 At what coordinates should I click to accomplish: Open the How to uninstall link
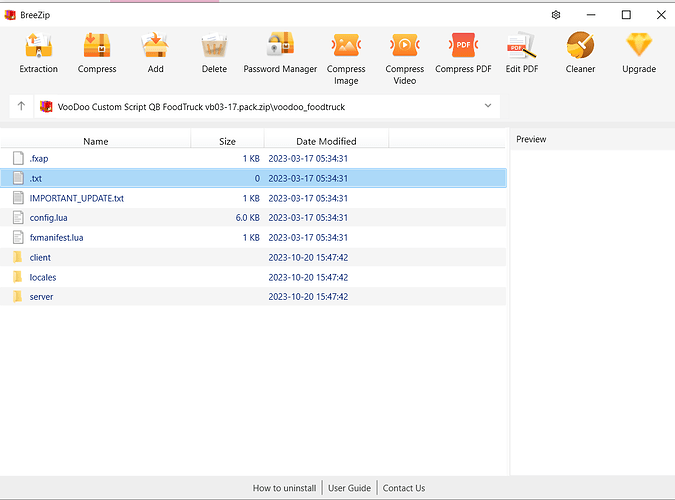coord(284,488)
